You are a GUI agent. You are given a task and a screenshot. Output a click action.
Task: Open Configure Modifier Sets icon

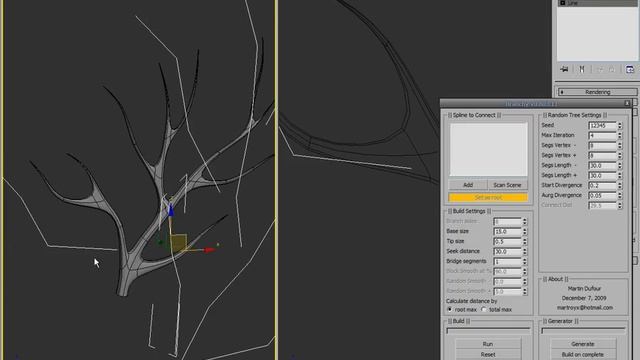(x=630, y=69)
